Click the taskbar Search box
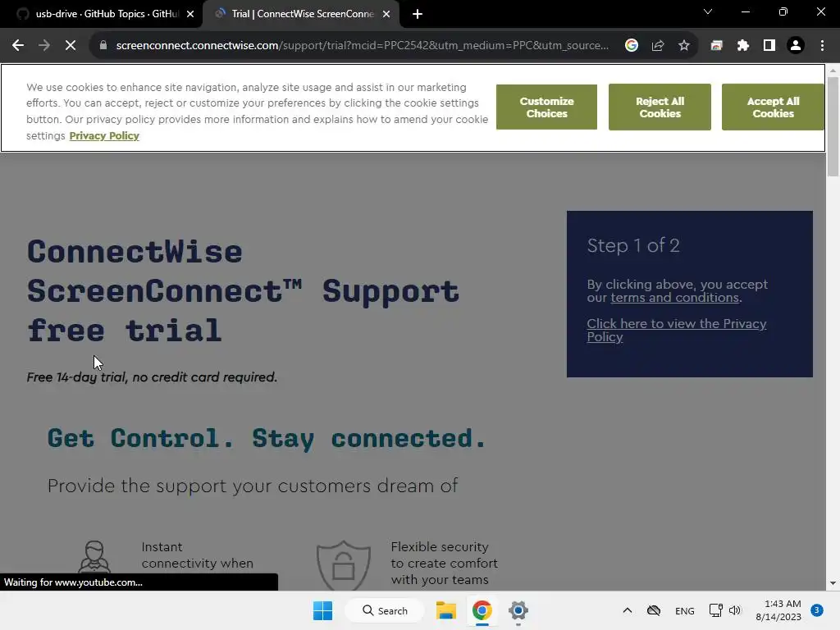 tap(385, 610)
